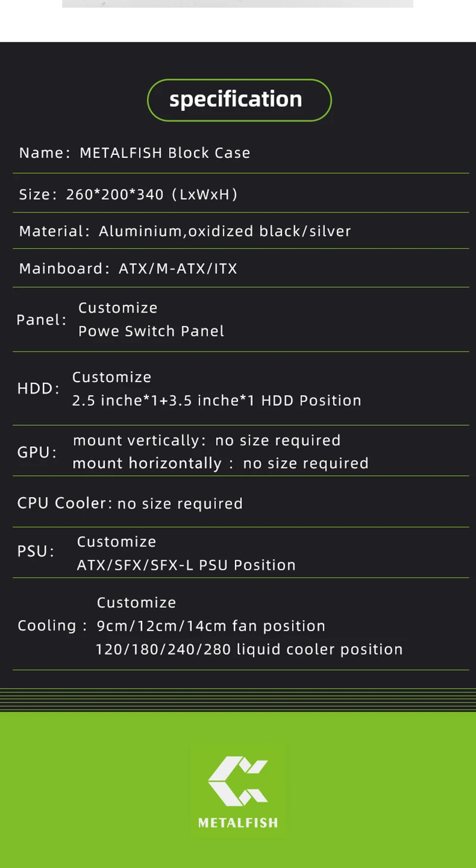Screen dimensions: 476x868
Task: Click the "Aluminium,oxidized black/silver" material text
Action: pos(225,231)
